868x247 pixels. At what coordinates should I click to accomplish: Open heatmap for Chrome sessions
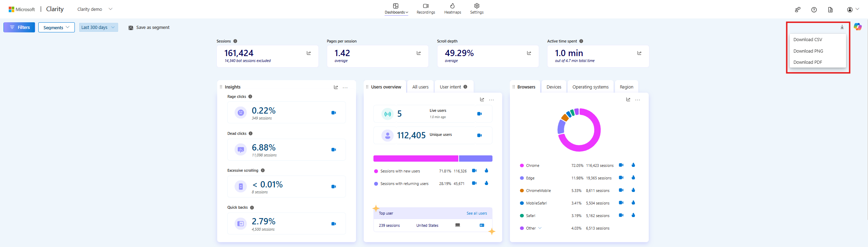(x=633, y=165)
